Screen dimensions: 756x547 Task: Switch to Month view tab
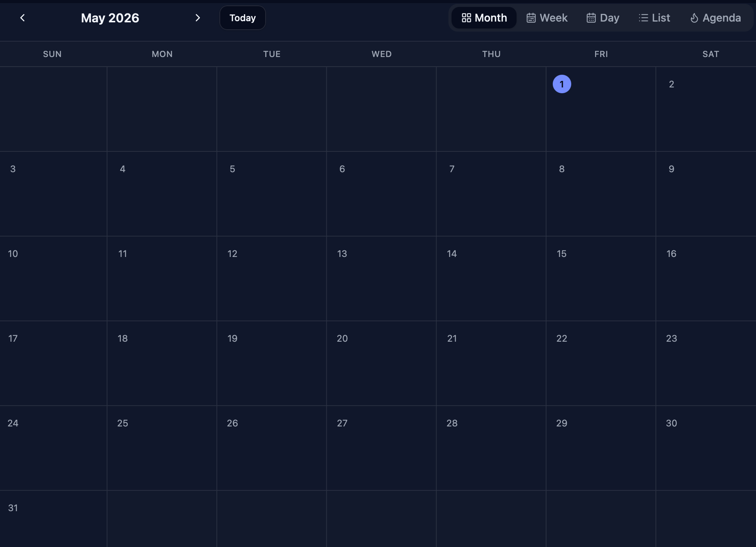[484, 18]
